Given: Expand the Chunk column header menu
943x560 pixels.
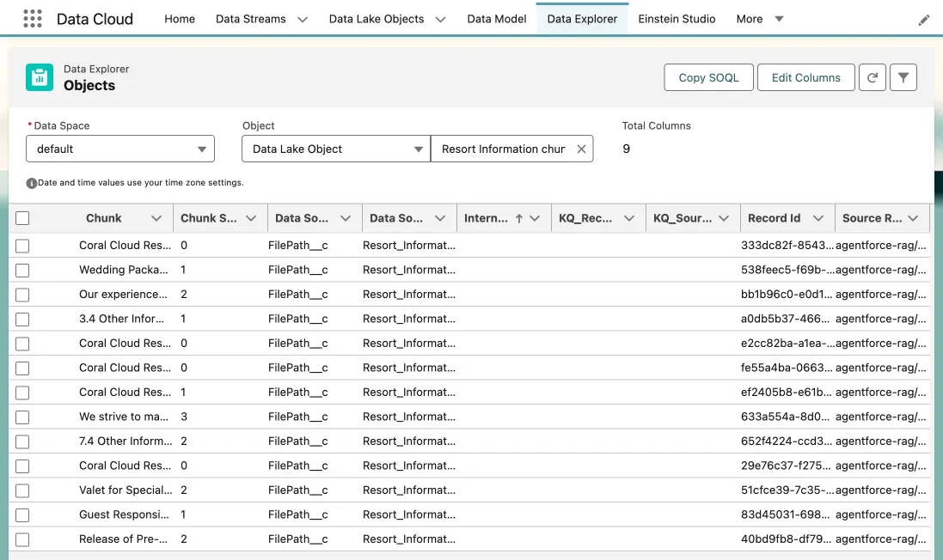Looking at the screenshot, I should click(156, 218).
